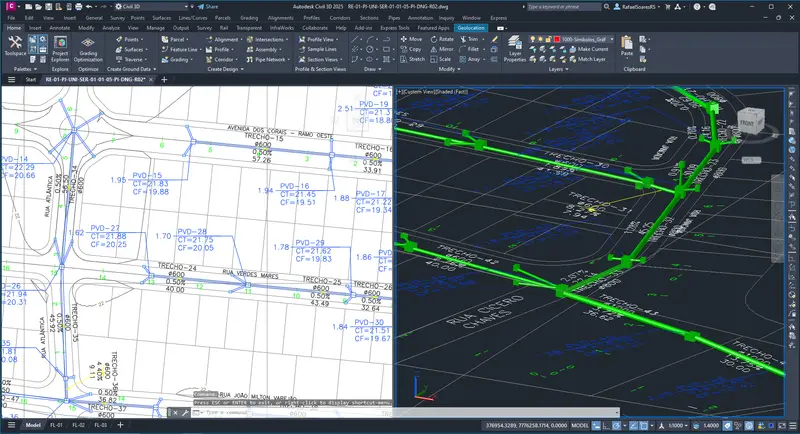Image resolution: width=800 pixels, height=434 pixels.
Task: Click the Line draw tool
Action: tap(355, 39)
